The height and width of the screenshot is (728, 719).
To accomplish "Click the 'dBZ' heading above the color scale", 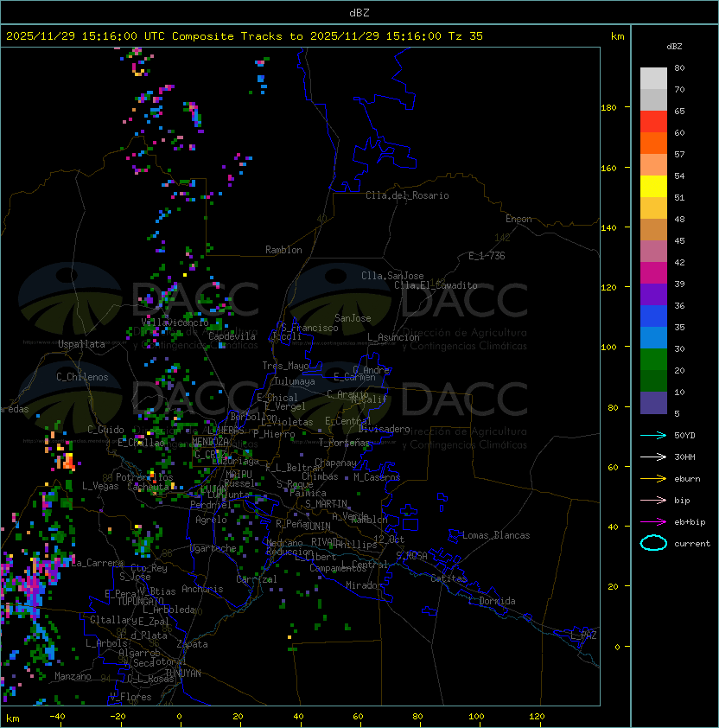I will [674, 47].
